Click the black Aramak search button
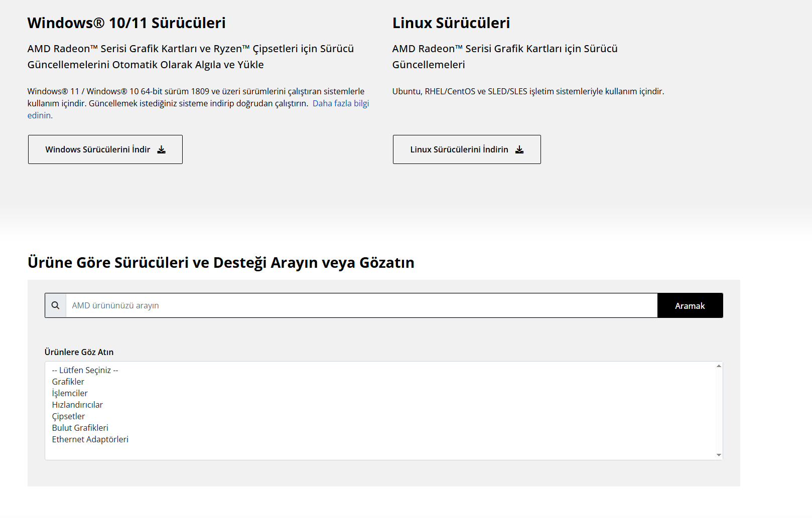Screen dimensions: 812x518 (690, 305)
